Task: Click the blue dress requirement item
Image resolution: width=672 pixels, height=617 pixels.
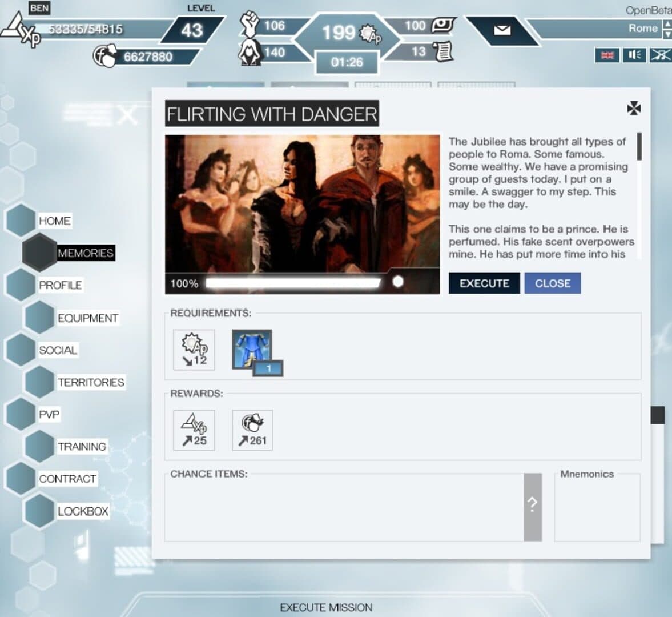Action: pyautogui.click(x=252, y=350)
